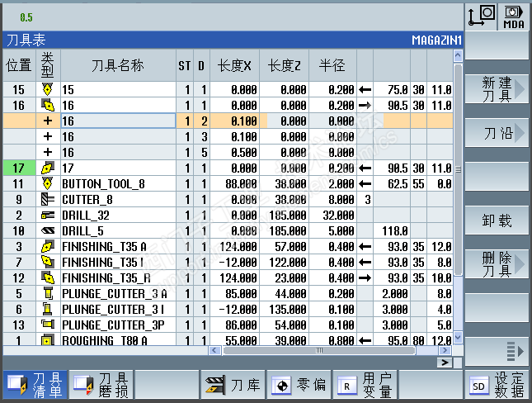The width and height of the screenshot is (532, 403).
Task: Click length X value 88.000 of BUTTON_TOOL_8
Action: coord(241,184)
